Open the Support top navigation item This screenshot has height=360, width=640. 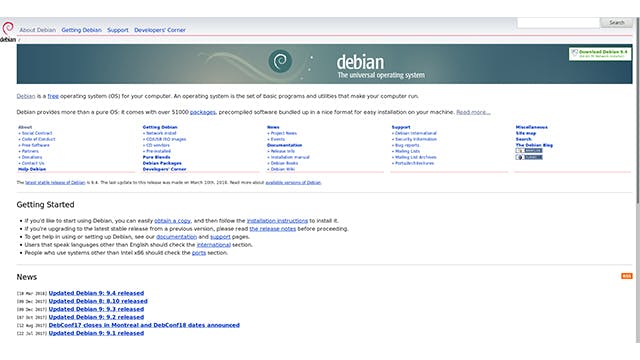coord(118,30)
